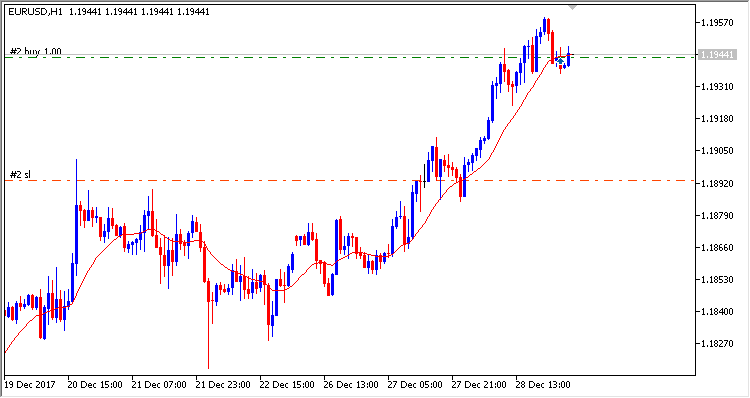Click the "20 Dec 15:00" time axis label
Image resolution: width=750 pixels, height=398 pixels.
point(95,385)
